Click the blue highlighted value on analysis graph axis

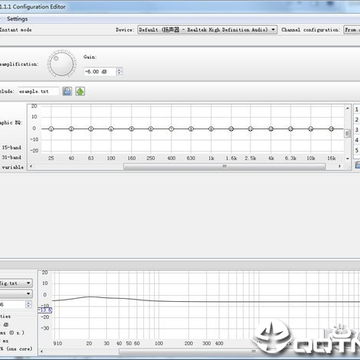(x=45, y=310)
